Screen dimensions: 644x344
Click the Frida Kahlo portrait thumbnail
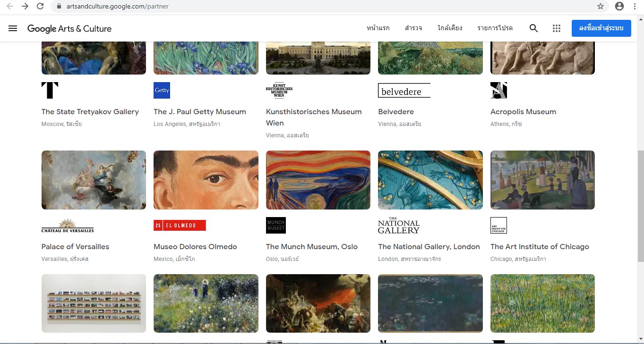(x=206, y=180)
